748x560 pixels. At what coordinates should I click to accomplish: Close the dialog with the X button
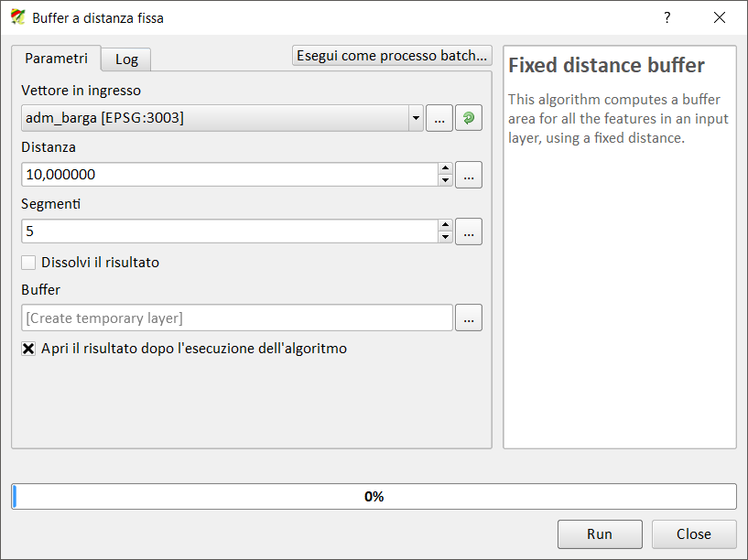pos(719,17)
